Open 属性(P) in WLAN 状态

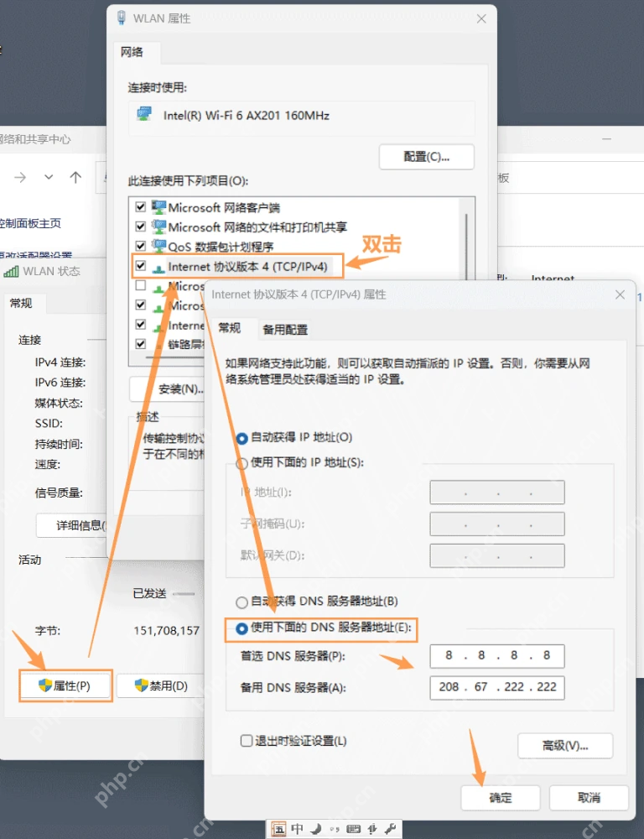pyautogui.click(x=65, y=685)
